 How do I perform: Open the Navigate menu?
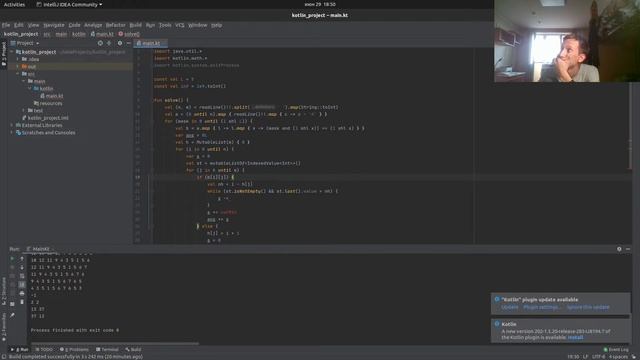(54, 25)
